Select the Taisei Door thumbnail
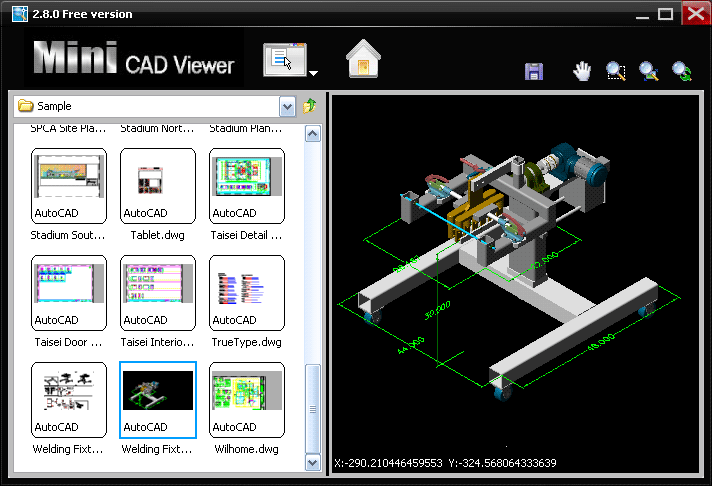712x486 pixels. coord(69,293)
